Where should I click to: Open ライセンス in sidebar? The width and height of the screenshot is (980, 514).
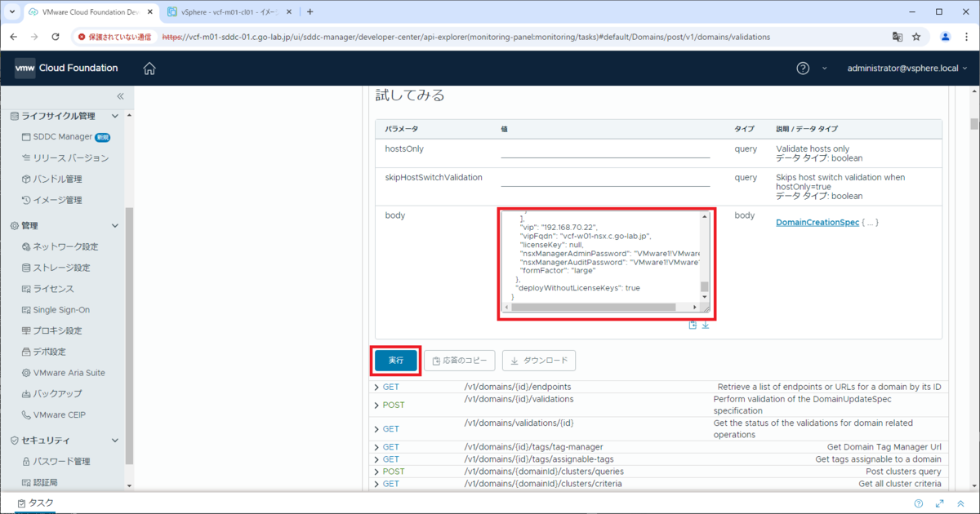coord(47,289)
